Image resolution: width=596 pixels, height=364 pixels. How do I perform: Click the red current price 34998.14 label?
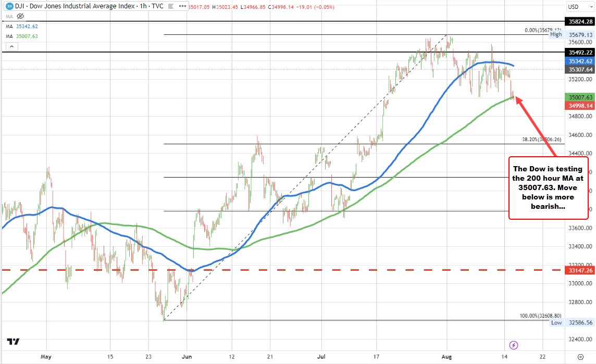[580, 105]
